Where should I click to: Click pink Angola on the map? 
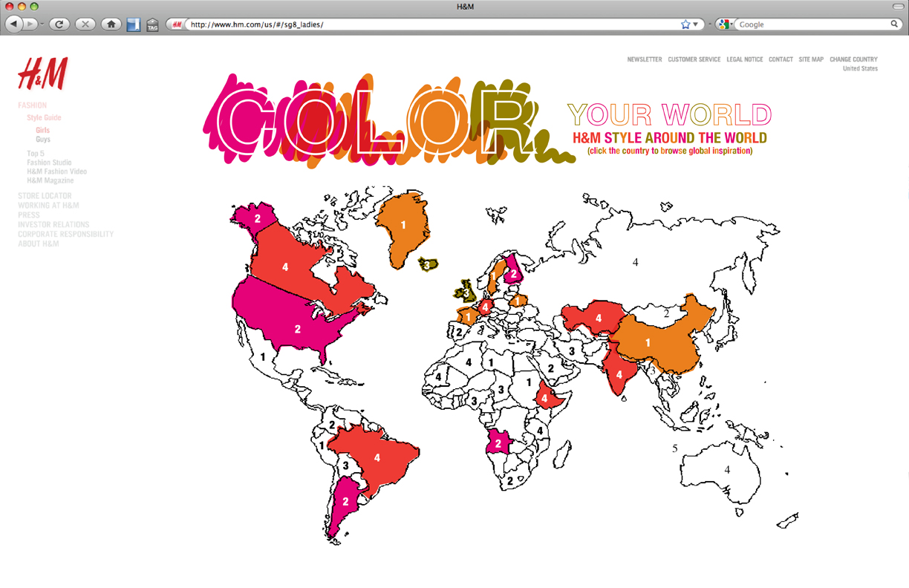(x=498, y=444)
